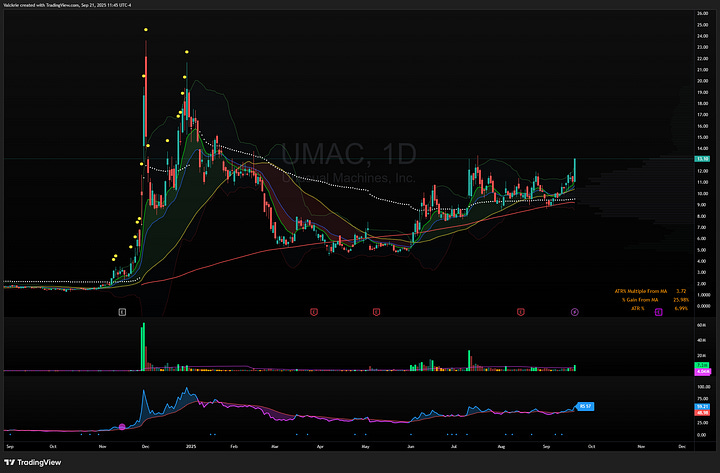720x473 pixels.
Task: Click the blue 59.21 value on RS axis
Action: pyautogui.click(x=703, y=406)
